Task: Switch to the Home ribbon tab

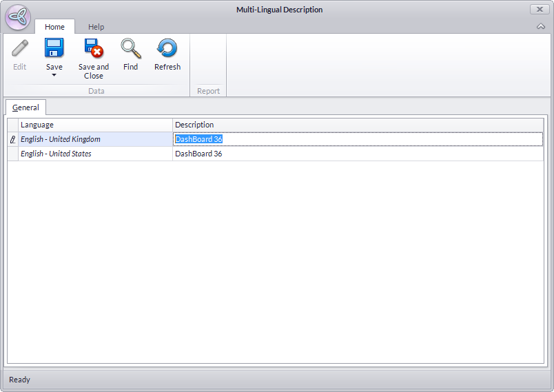Action: point(54,27)
